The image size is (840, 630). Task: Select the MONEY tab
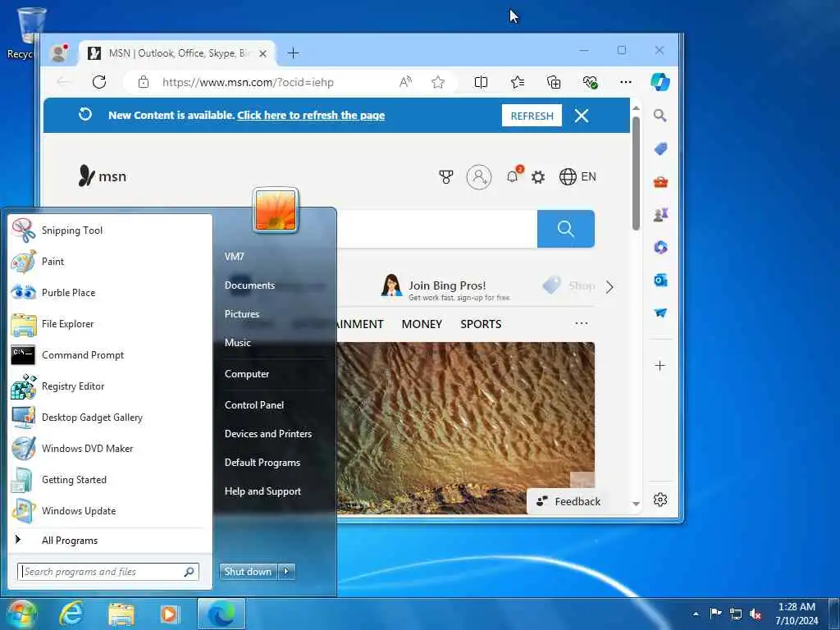point(422,324)
